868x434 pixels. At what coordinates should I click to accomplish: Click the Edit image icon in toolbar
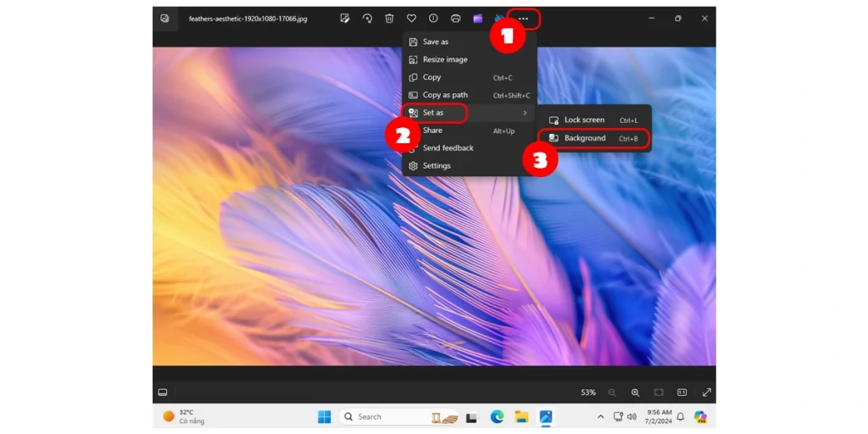click(x=345, y=18)
